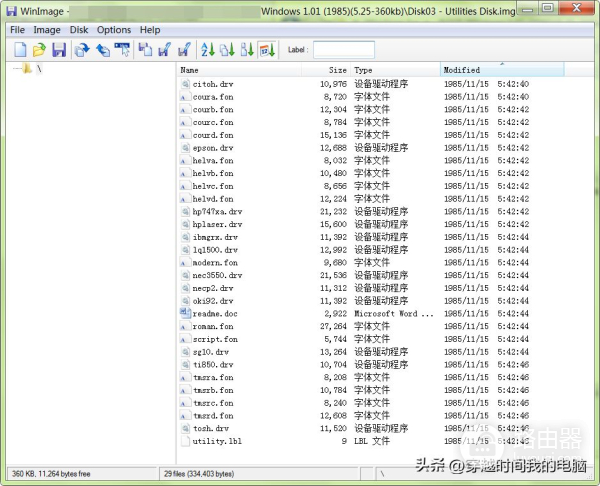Select the file helvd.fon
The image size is (600, 486).
pyautogui.click(x=213, y=199)
